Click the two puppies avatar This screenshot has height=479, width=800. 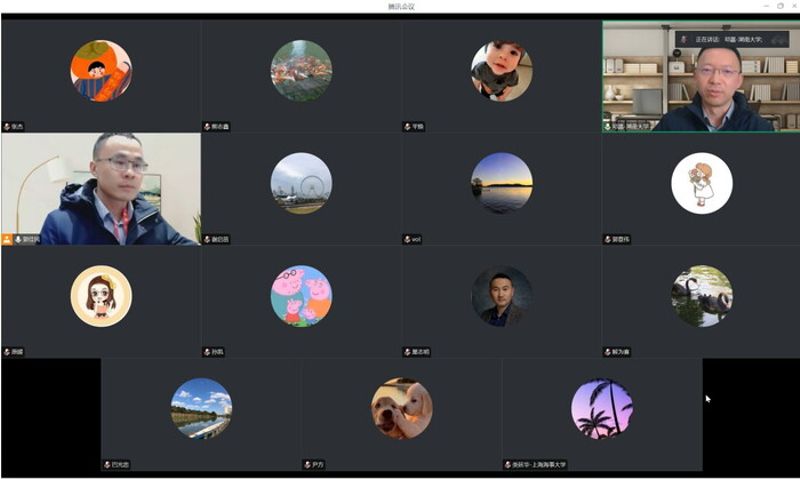click(x=401, y=408)
